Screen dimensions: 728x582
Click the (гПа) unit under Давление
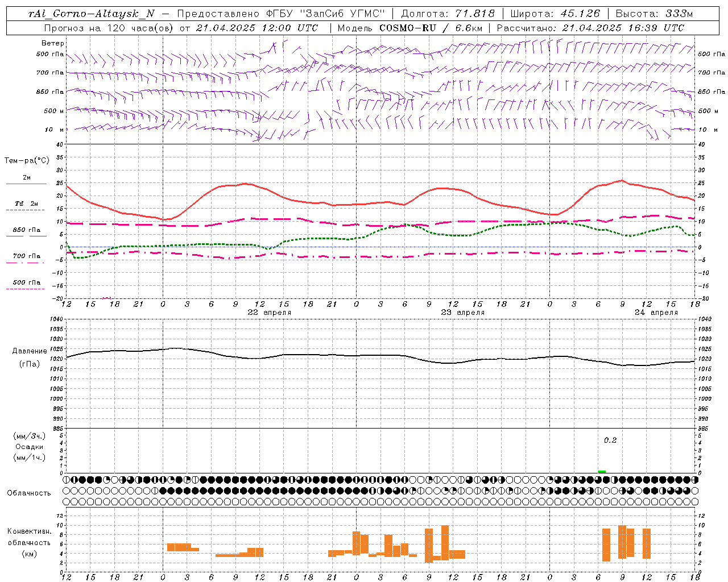click(30, 364)
